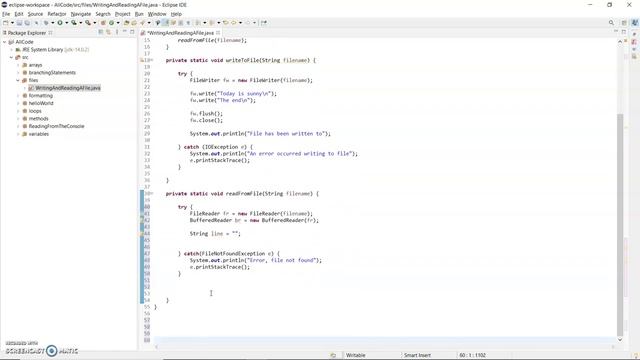Toggle Link with Editor in Package Explorer
640x360 pixels.
point(109,32)
